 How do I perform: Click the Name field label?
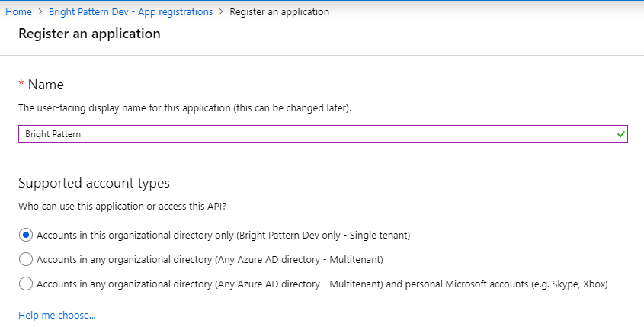tap(46, 85)
